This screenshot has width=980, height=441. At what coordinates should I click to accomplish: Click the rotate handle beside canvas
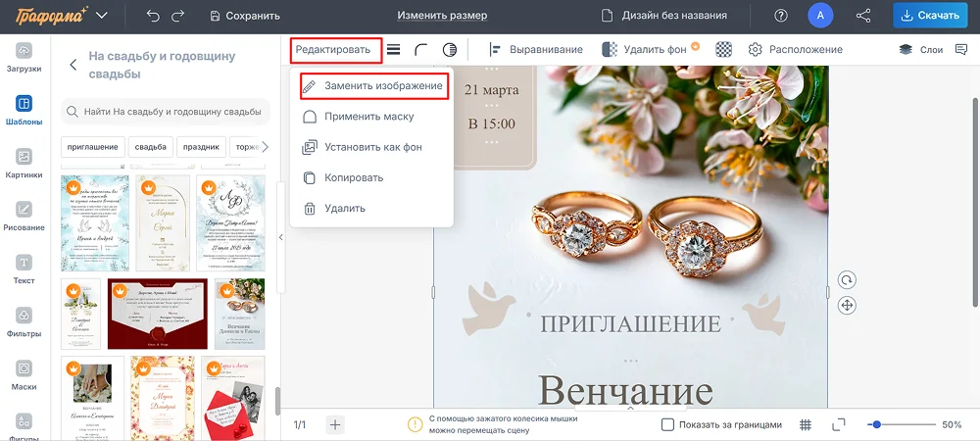[x=848, y=280]
